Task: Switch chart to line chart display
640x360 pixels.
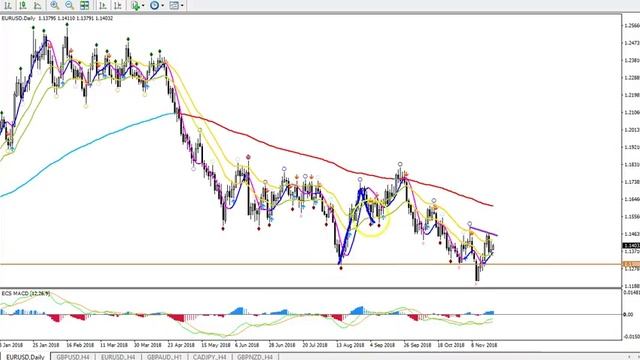Action: coord(38,5)
